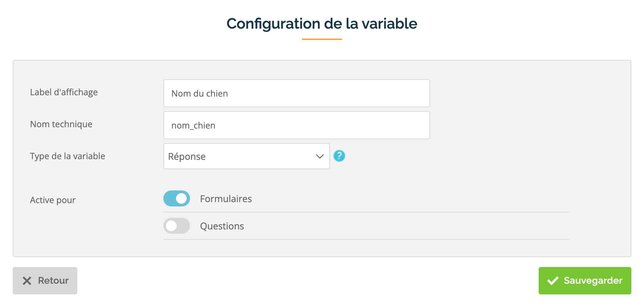The width and height of the screenshot is (644, 307).
Task: Click the Type de la variable label
Action: coord(67,156)
